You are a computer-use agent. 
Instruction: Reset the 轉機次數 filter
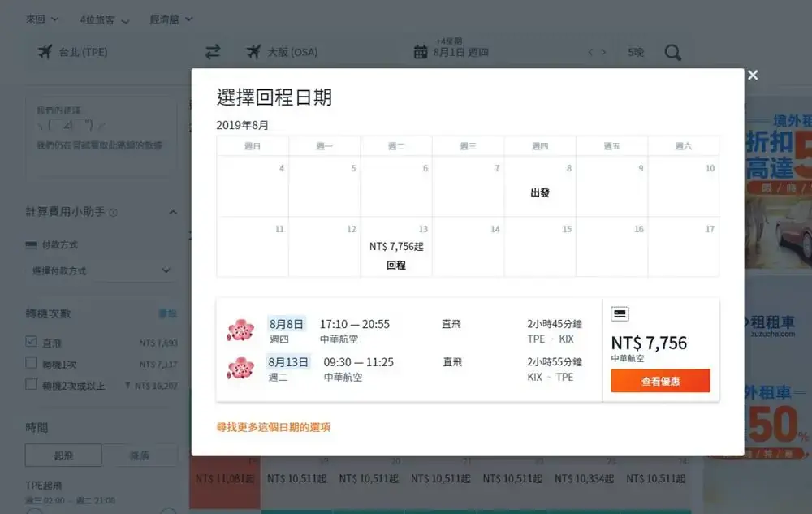point(168,313)
